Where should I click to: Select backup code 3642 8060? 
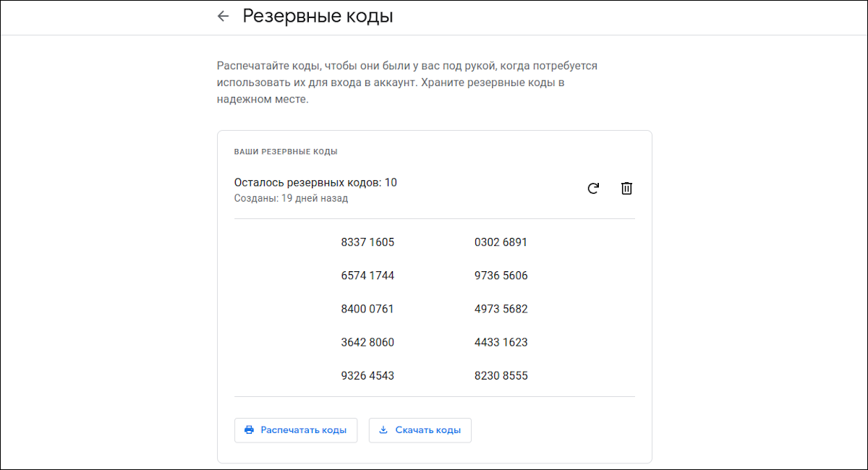point(367,342)
